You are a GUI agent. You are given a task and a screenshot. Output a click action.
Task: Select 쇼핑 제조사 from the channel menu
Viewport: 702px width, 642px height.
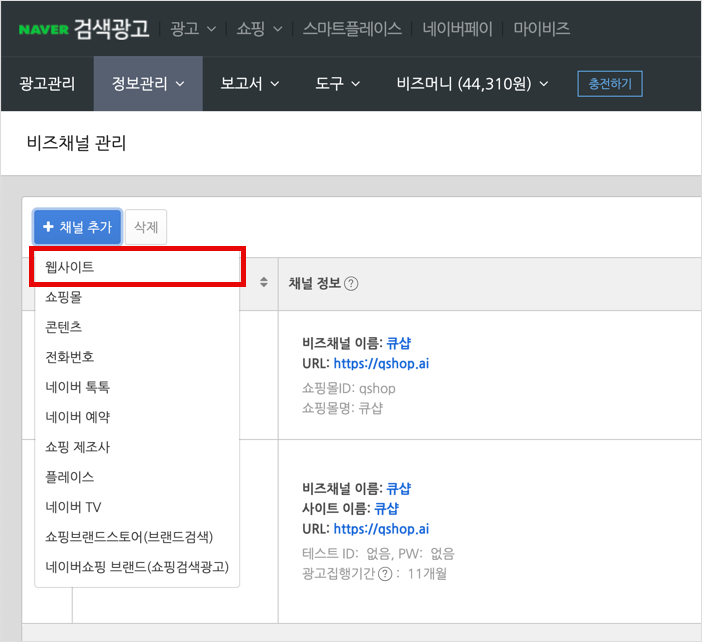tap(137, 447)
